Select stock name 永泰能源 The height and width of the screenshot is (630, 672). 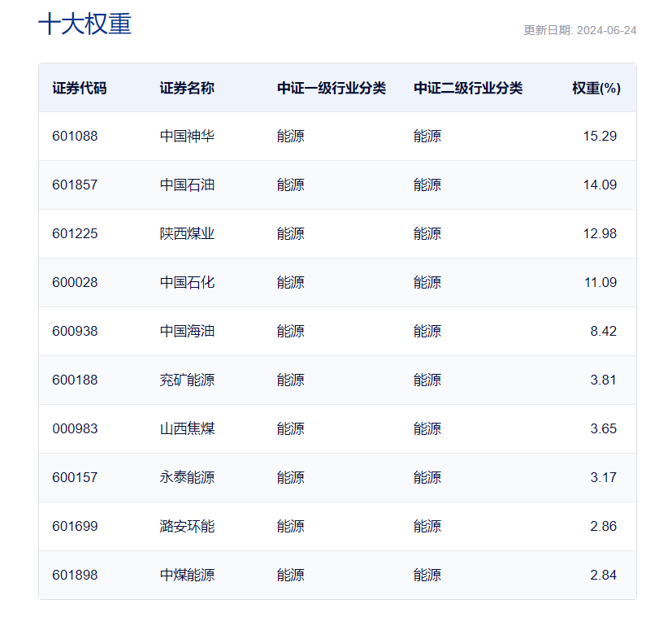pos(187,478)
